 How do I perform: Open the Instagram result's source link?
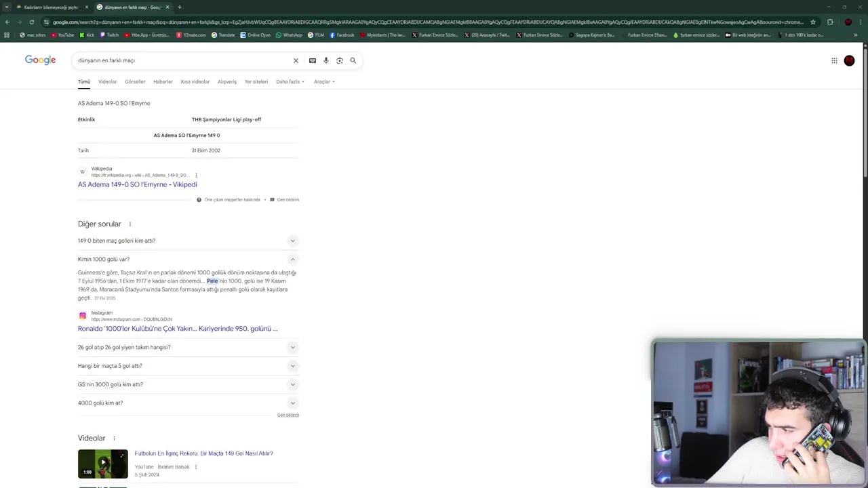pos(125,316)
